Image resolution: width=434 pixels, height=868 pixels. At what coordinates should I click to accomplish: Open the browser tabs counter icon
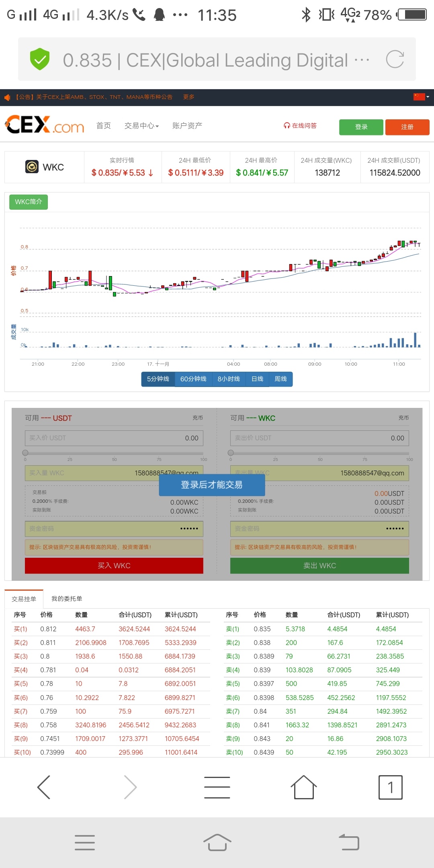point(390,787)
